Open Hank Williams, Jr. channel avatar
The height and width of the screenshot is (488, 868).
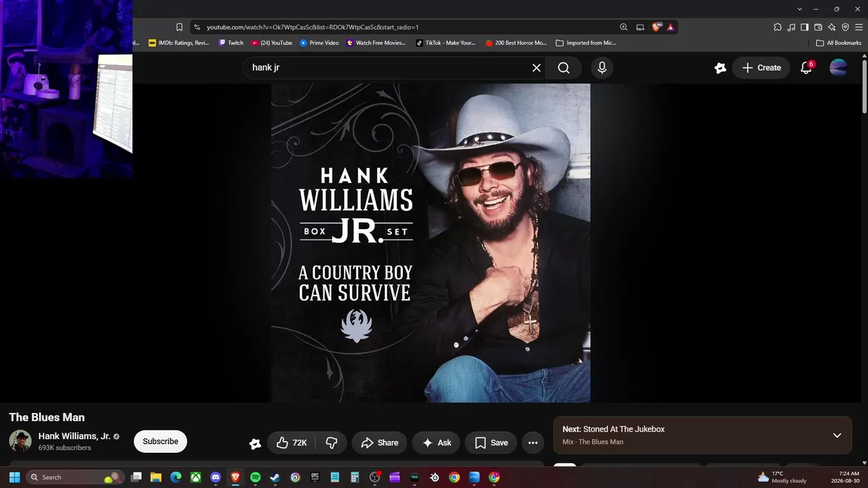(20, 441)
